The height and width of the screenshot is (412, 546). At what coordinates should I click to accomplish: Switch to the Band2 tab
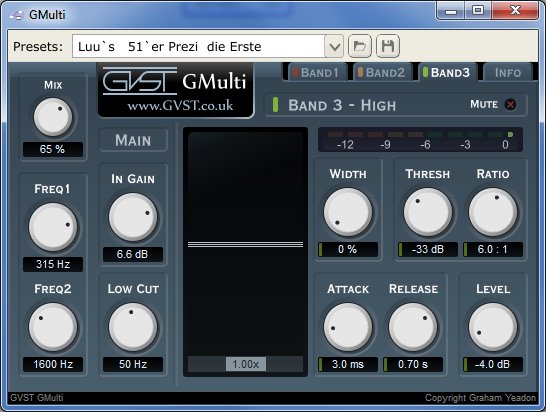[383, 72]
